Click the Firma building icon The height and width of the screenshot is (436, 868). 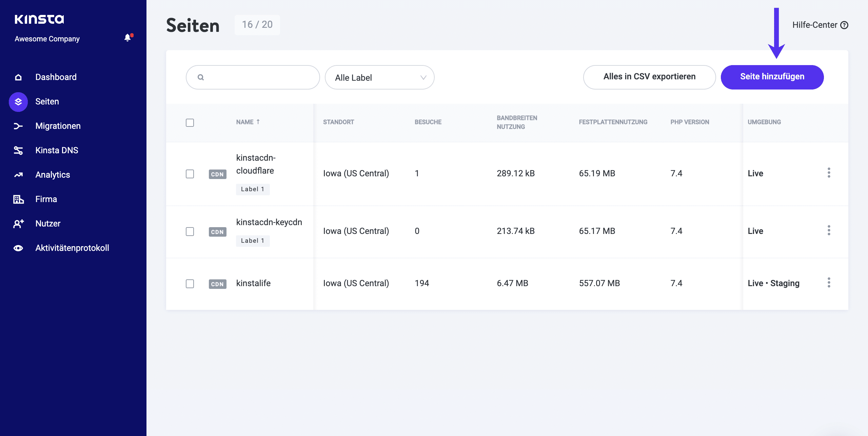pyautogui.click(x=18, y=199)
